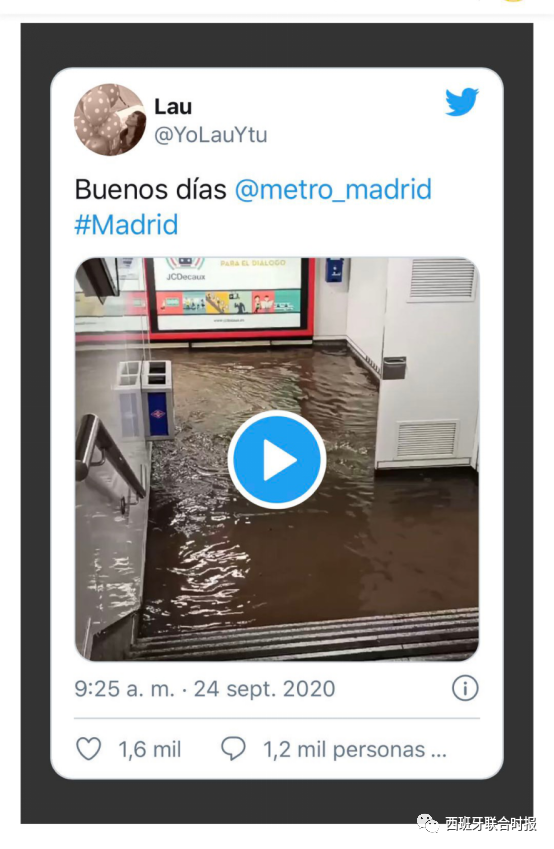Click the @YoLauYtu handle

tap(211, 134)
